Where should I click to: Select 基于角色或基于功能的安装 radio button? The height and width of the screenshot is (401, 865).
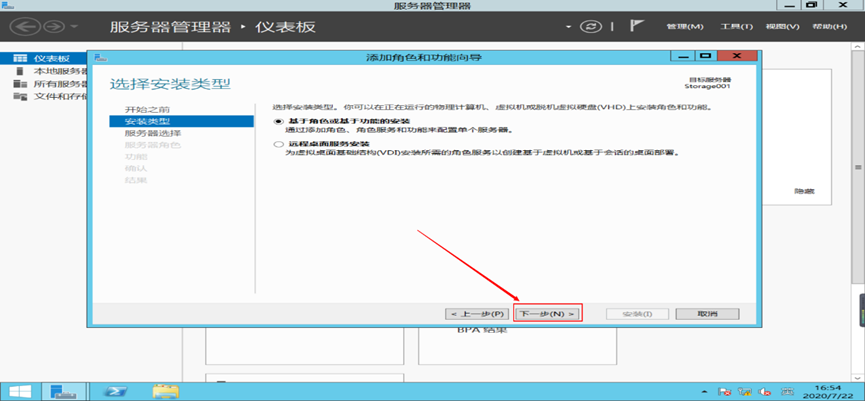pyautogui.click(x=277, y=121)
